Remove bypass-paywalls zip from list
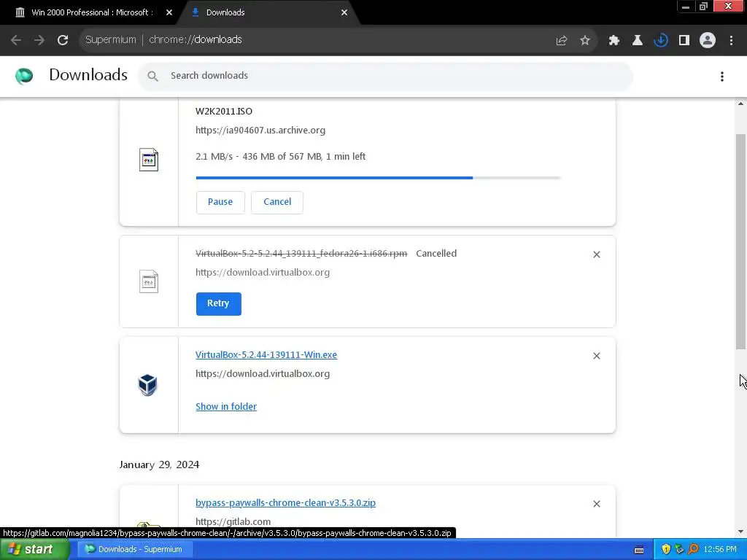747x560 pixels. [597, 505]
